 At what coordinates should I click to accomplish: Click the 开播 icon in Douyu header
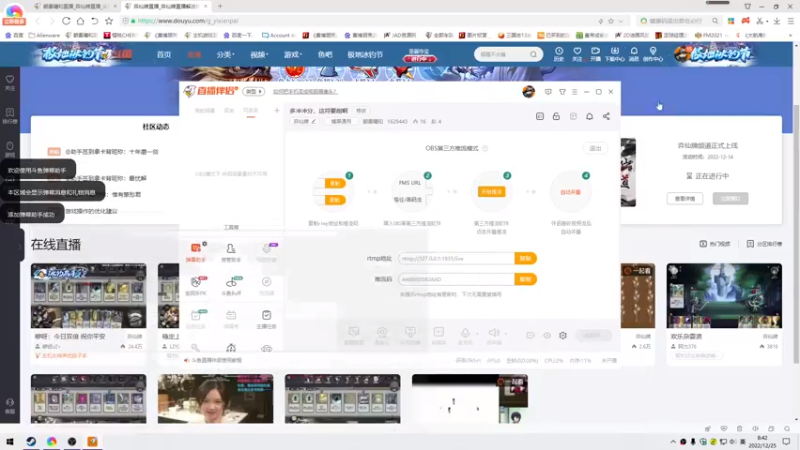(595, 54)
